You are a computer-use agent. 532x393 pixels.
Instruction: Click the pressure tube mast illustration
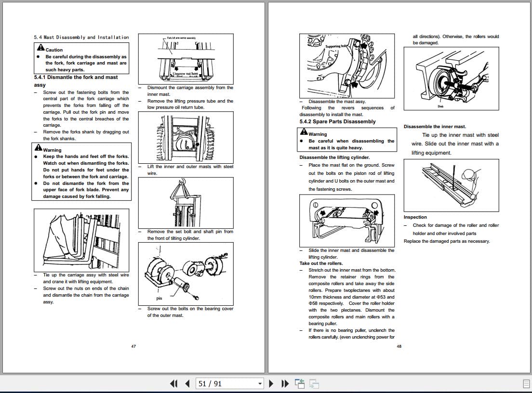click(x=186, y=137)
